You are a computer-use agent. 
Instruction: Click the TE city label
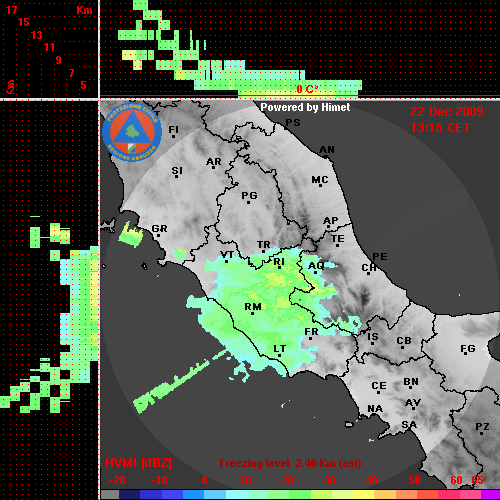338,239
